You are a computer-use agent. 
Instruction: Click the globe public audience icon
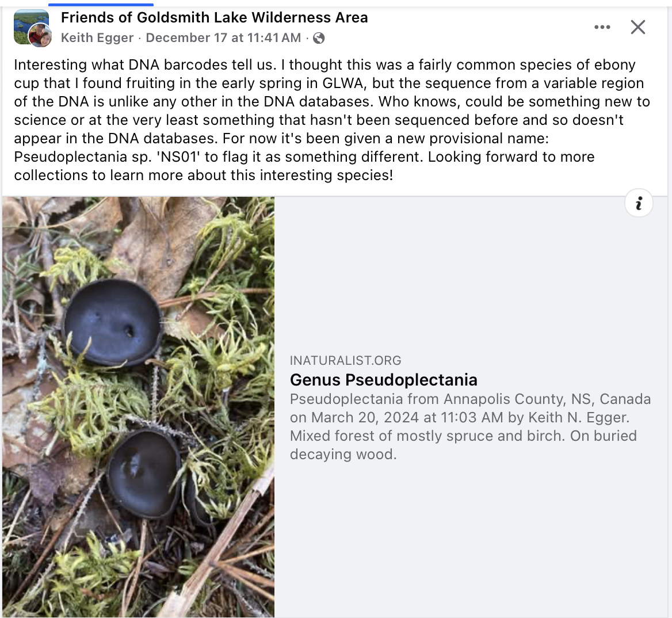tap(319, 39)
